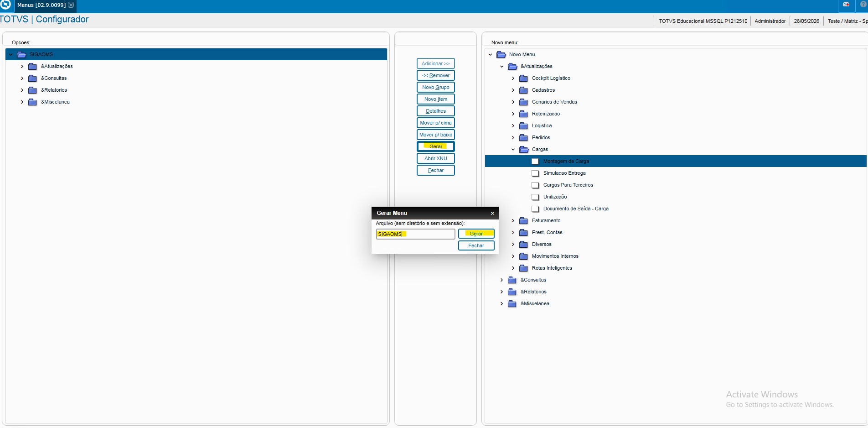The height and width of the screenshot is (428, 868).
Task: Toggle the Simulacao Entrega checkbox
Action: point(535,173)
